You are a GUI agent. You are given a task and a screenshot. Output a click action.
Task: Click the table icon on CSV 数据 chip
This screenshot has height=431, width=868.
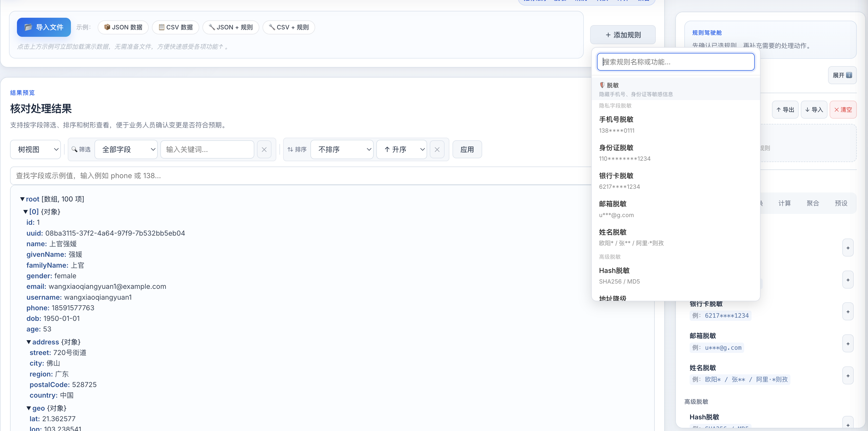(161, 27)
